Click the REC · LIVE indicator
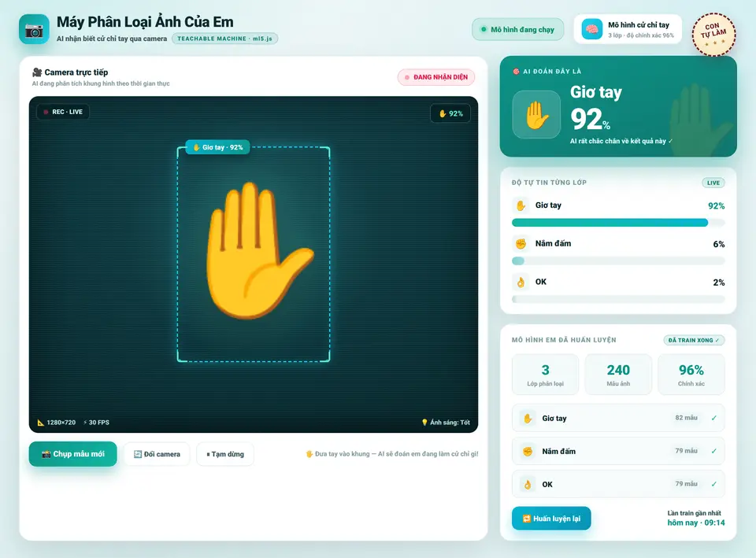 pos(63,112)
